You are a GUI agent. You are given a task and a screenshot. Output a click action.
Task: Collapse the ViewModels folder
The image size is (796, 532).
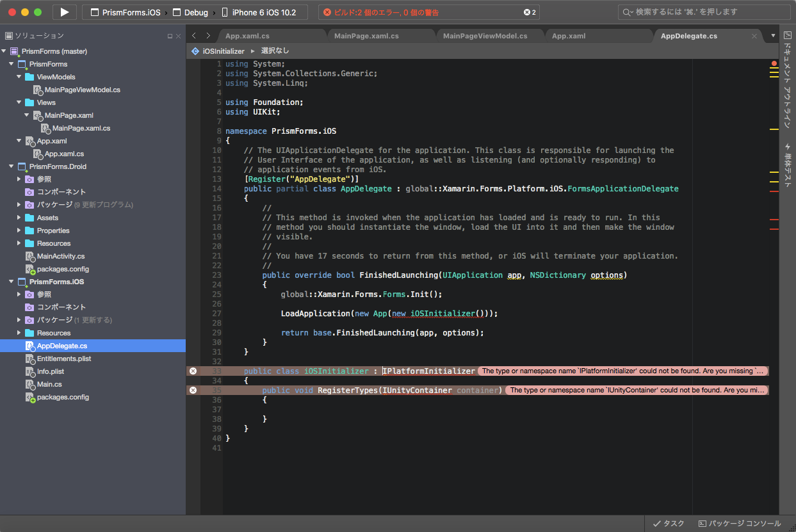[19, 77]
